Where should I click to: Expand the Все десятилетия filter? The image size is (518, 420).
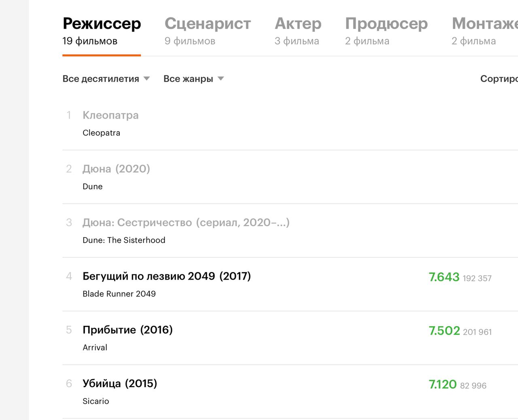[x=106, y=79]
